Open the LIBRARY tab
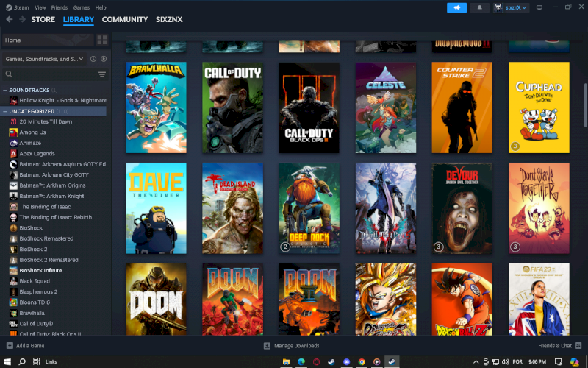 point(79,20)
